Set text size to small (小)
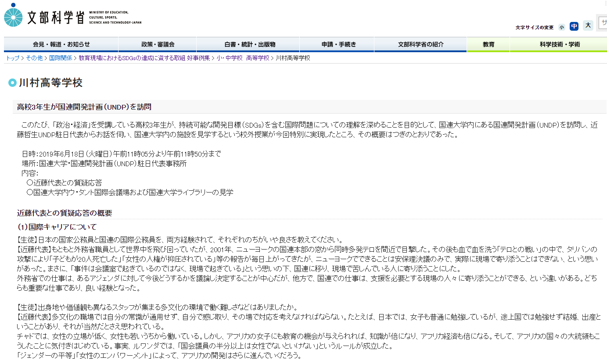This screenshot has height=364, width=607. click(562, 27)
